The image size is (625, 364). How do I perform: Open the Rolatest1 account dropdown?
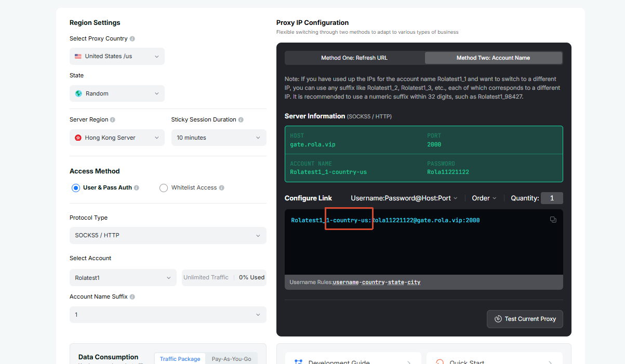[x=123, y=278]
